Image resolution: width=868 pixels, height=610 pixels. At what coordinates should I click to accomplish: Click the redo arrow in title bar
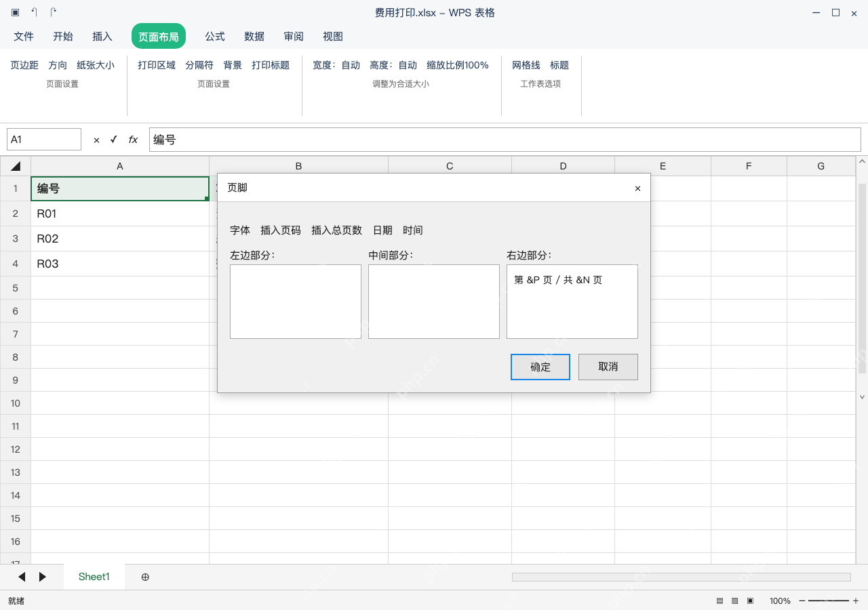tap(54, 12)
